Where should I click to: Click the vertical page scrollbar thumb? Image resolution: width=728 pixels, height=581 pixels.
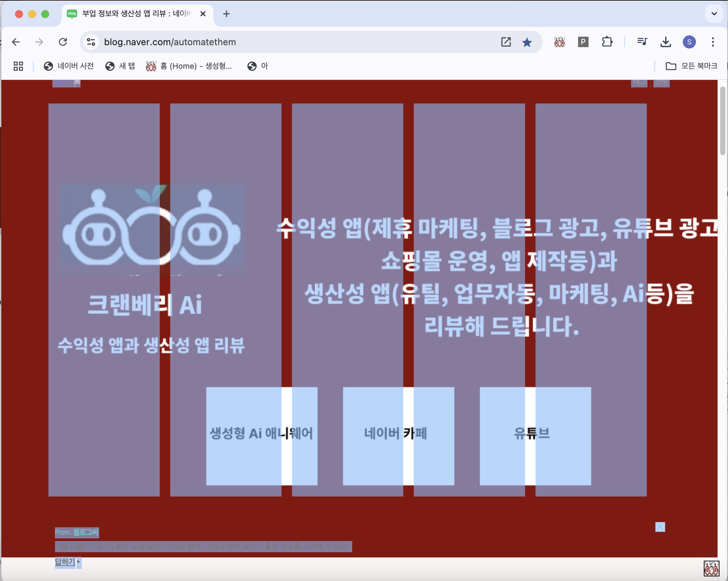(x=722, y=121)
